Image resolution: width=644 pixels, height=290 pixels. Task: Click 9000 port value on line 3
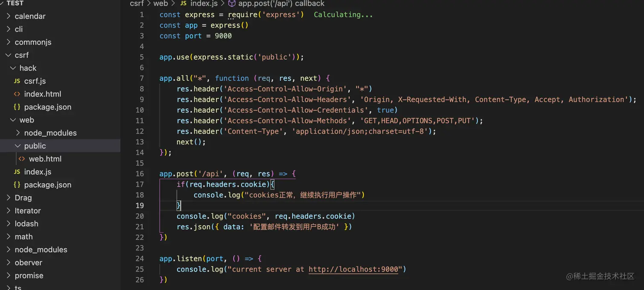click(223, 36)
